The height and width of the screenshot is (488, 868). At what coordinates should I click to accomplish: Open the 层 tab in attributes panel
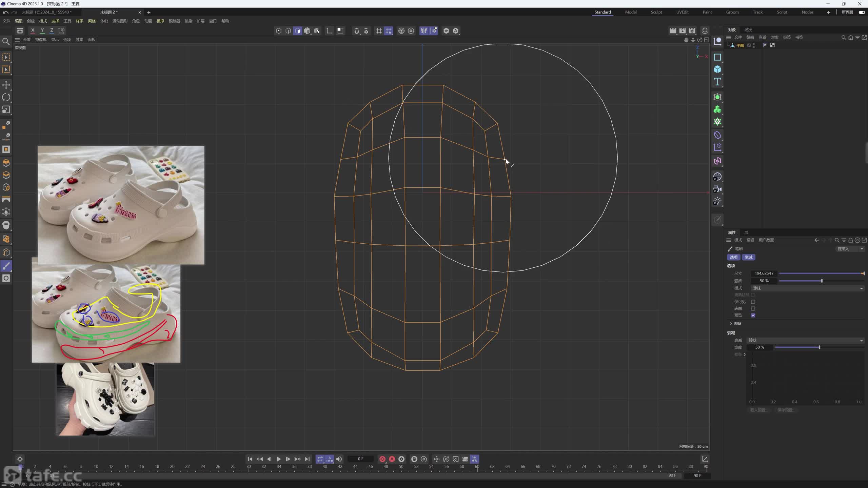click(x=746, y=232)
